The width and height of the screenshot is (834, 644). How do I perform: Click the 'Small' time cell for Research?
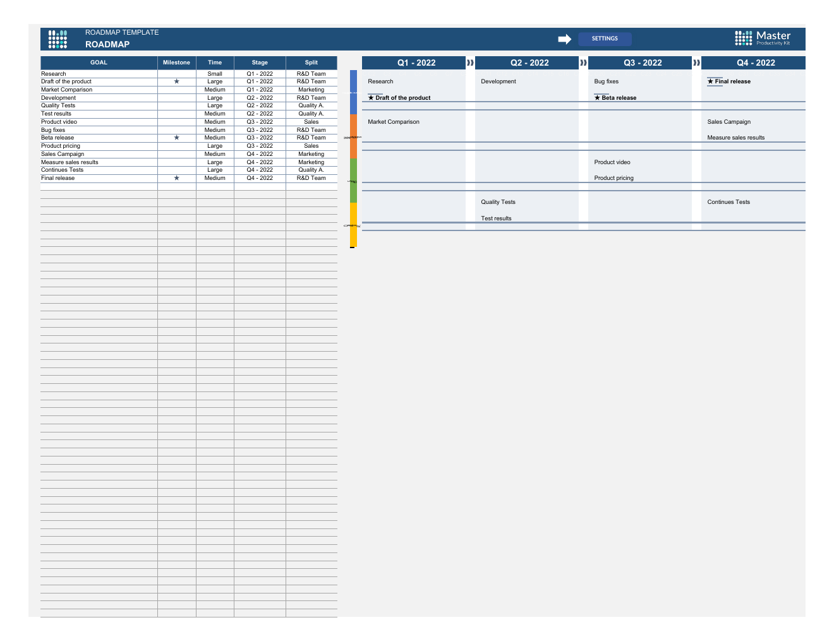coord(215,74)
